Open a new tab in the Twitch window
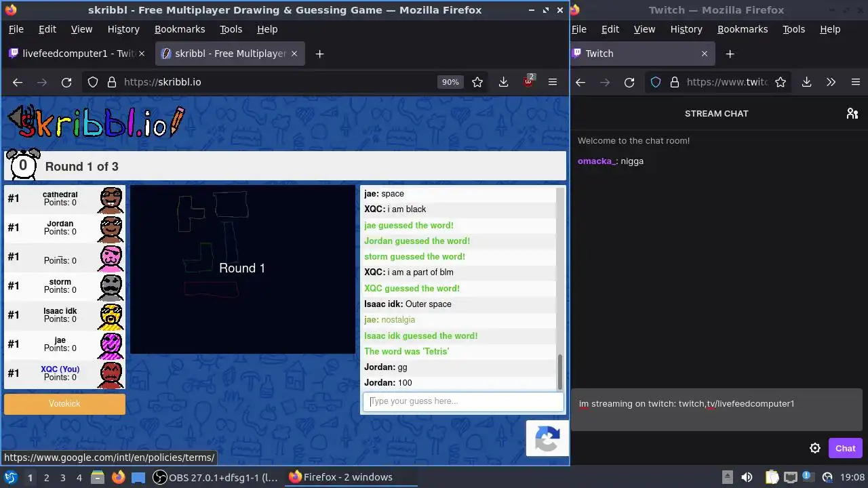The height and width of the screenshot is (488, 868). [x=730, y=54]
